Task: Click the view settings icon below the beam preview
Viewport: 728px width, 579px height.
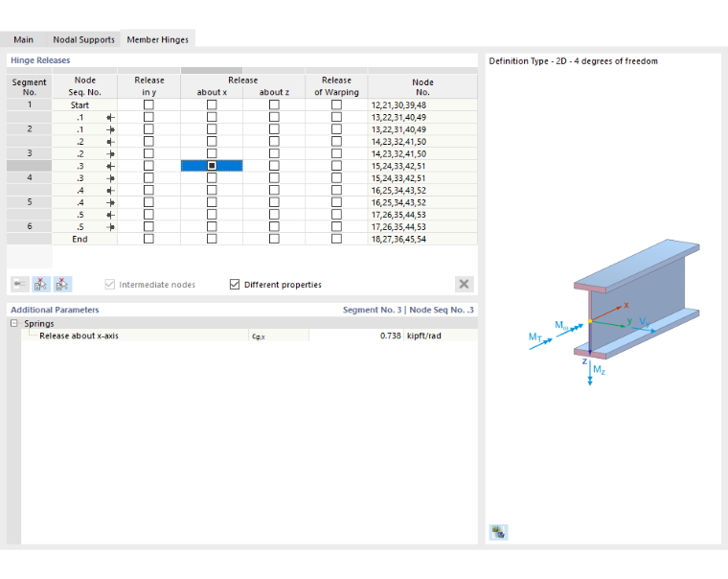Action: [x=498, y=532]
